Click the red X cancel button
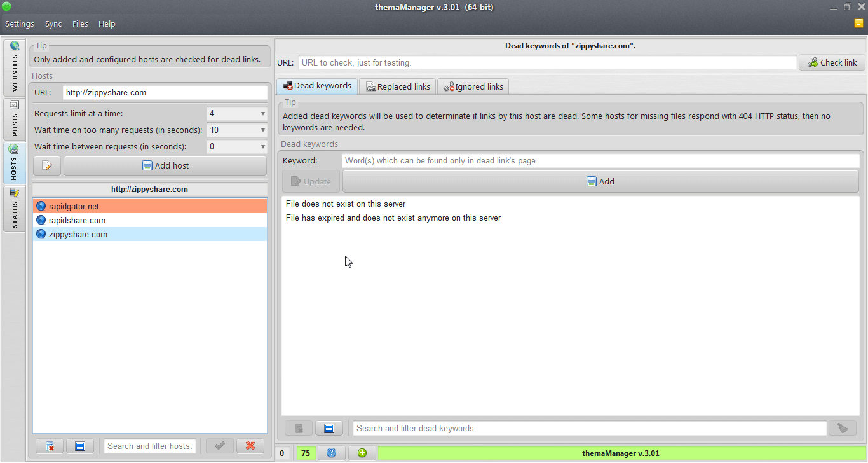Viewport: 868px width, 463px height. coord(250,446)
